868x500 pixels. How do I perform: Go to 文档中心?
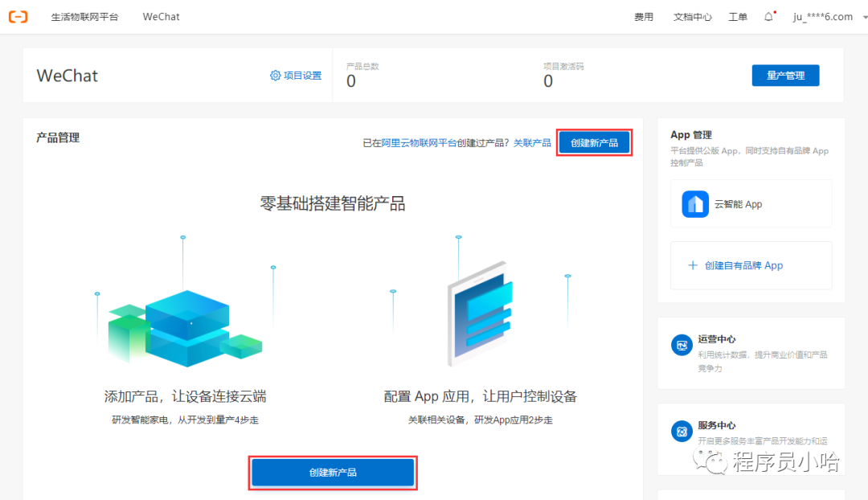[x=692, y=17]
